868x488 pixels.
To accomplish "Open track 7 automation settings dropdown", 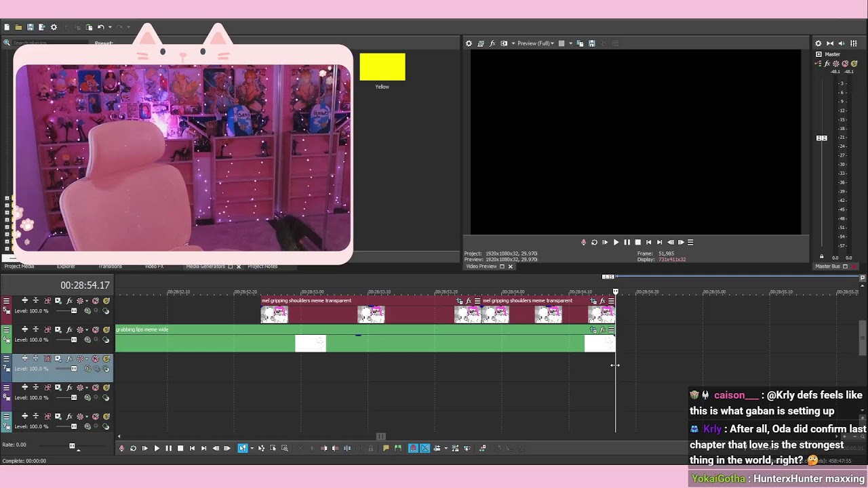I will 87,359.
